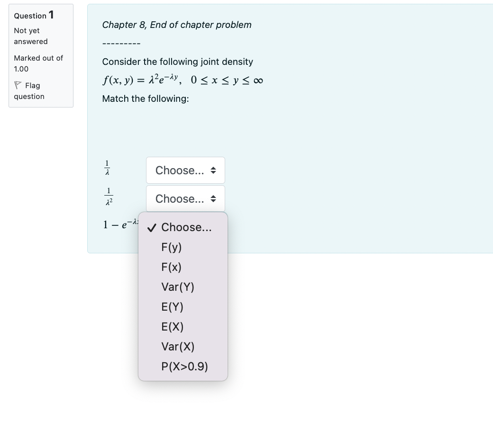Choose Var(Y) in the dropdown list
The image size is (493, 448).
tap(178, 287)
